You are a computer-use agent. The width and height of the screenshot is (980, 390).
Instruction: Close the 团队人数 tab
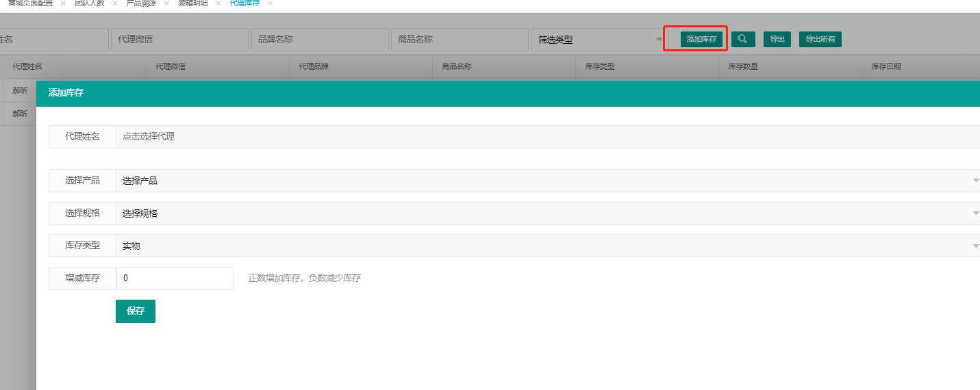(x=115, y=3)
